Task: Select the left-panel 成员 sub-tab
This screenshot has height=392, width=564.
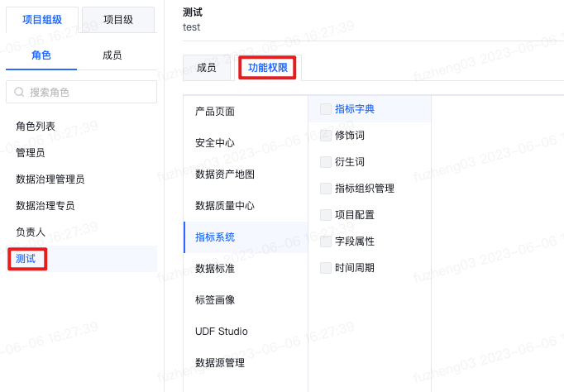Action: click(x=112, y=55)
